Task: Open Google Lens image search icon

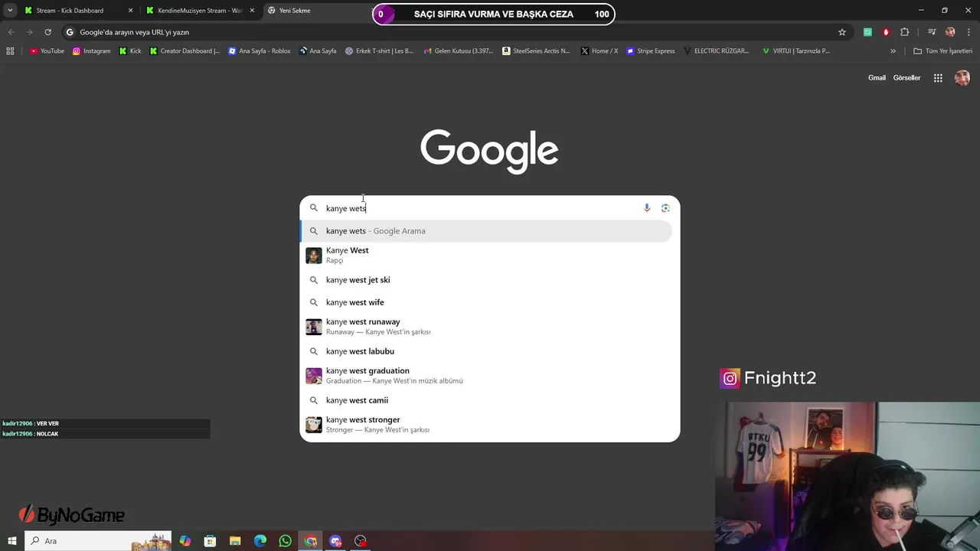Action: pos(665,208)
